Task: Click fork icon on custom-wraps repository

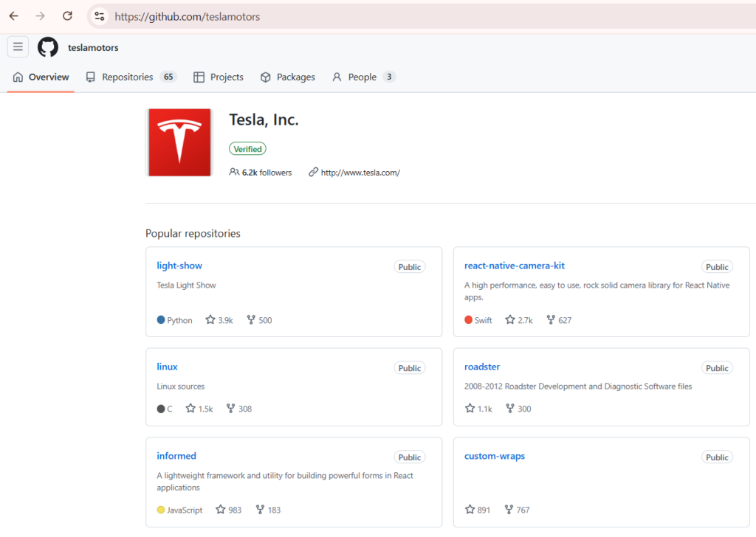Action: click(509, 509)
